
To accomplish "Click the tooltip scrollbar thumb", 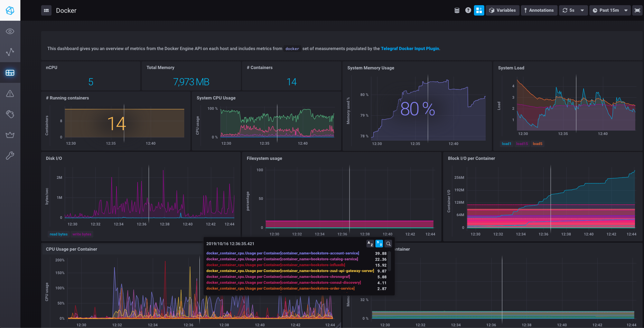I will tap(390, 261).
